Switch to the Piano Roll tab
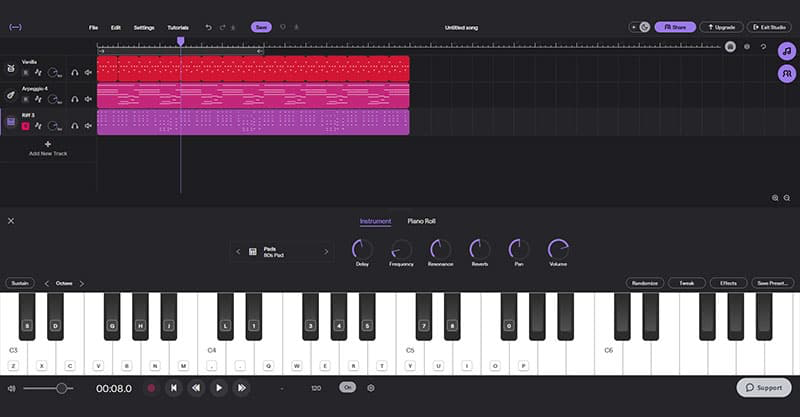The image size is (800, 417). pyautogui.click(x=421, y=221)
